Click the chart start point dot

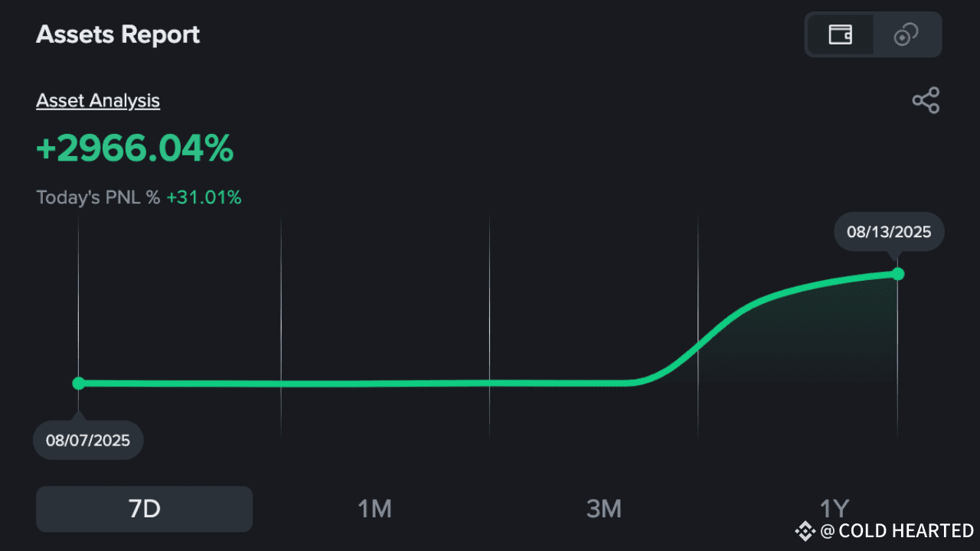coord(78,383)
